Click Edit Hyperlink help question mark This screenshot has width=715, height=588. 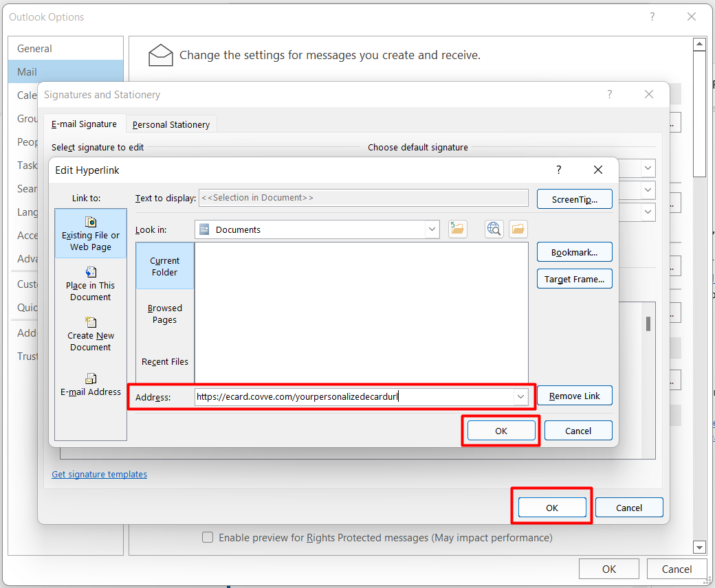[558, 170]
